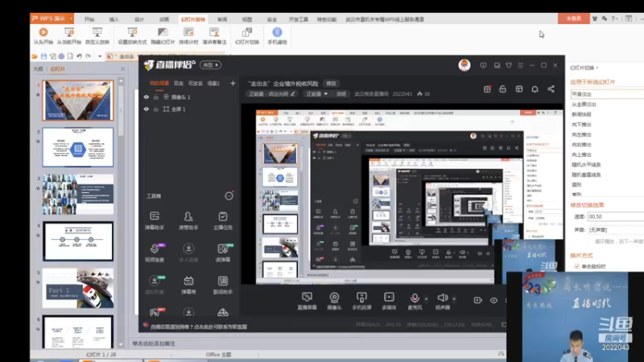The width and height of the screenshot is (644, 362).
Task: Add new scene with plus button
Action: 233,84
